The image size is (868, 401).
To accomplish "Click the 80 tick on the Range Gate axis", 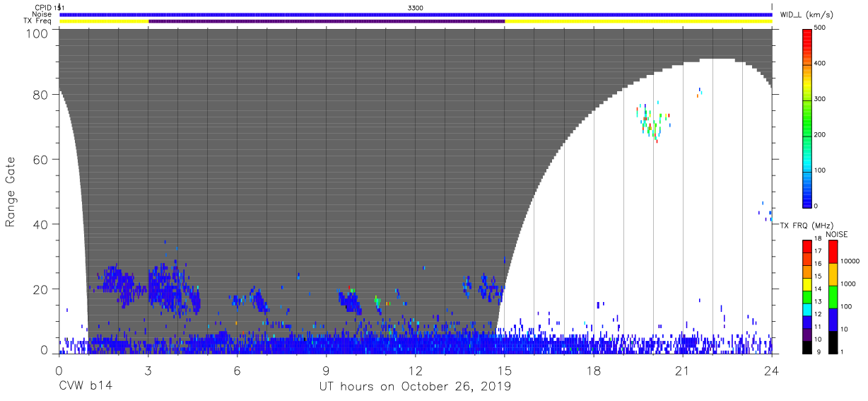I will pyautogui.click(x=41, y=95).
